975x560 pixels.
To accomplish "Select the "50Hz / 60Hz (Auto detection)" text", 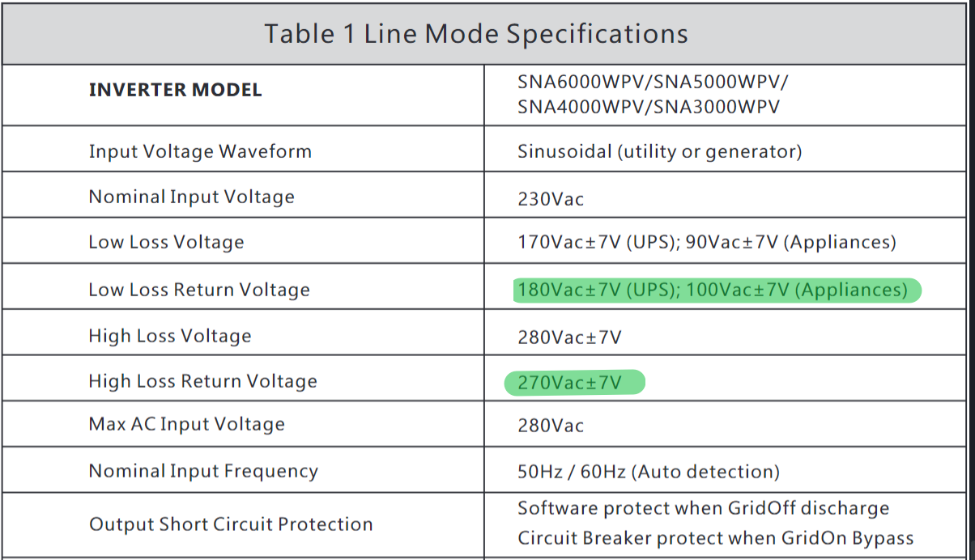I will pos(649,471).
